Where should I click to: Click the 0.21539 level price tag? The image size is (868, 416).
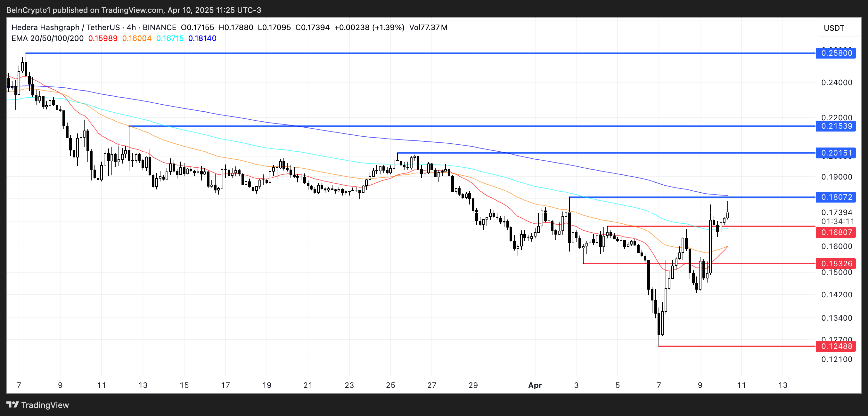pyautogui.click(x=836, y=126)
